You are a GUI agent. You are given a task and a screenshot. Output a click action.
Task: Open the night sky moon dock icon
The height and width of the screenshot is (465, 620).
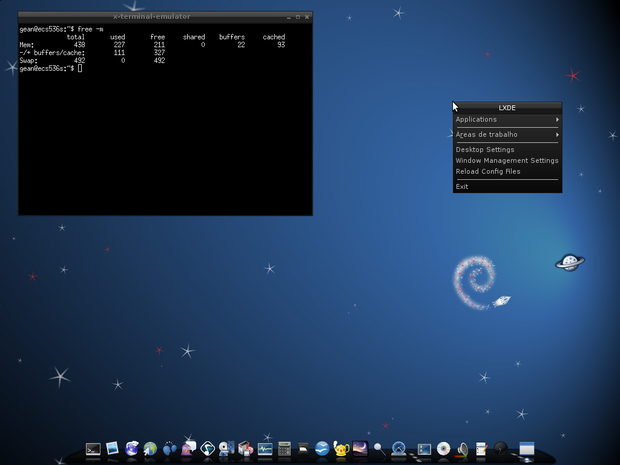pyautogui.click(x=360, y=450)
